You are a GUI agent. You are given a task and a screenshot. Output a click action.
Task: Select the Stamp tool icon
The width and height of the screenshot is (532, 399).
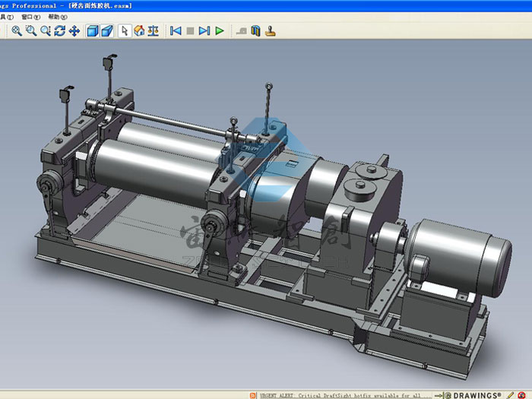click(270, 31)
